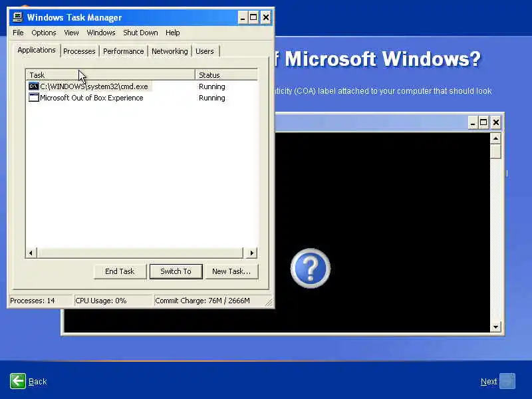Select the C:\WINDOWS\system32\cmd.exe task
The image size is (532, 399).
(94, 86)
